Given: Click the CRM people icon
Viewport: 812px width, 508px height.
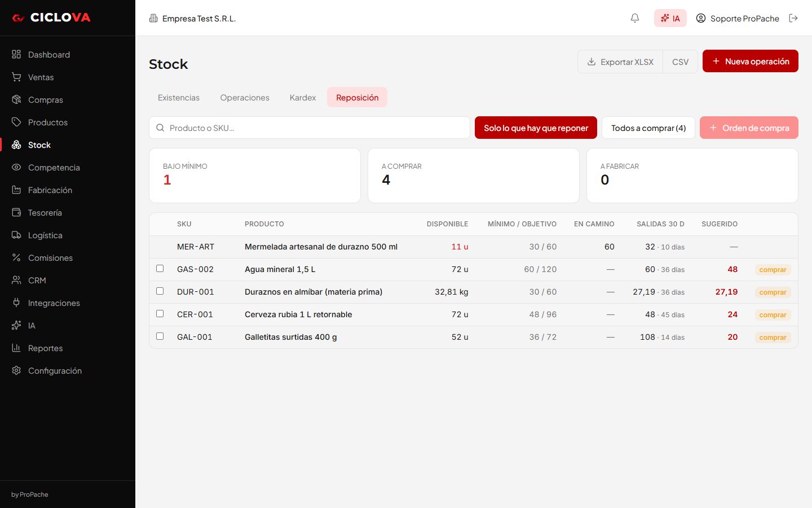Looking at the screenshot, I should point(16,280).
